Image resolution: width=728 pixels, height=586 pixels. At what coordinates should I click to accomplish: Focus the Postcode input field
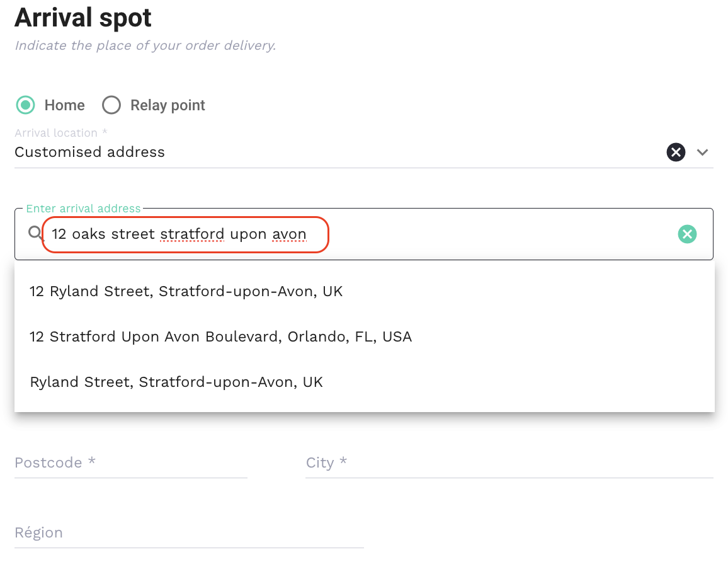click(130, 463)
